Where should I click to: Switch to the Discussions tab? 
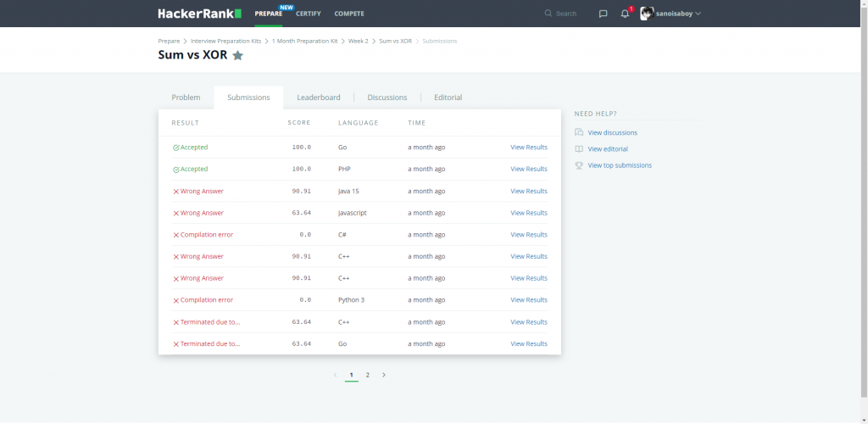[x=387, y=98]
